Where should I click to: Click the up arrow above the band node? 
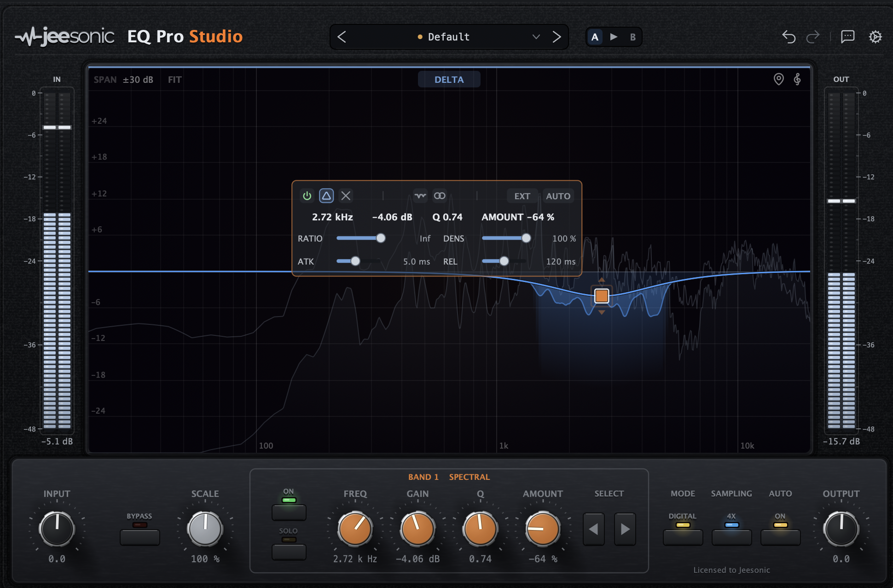[x=602, y=280]
